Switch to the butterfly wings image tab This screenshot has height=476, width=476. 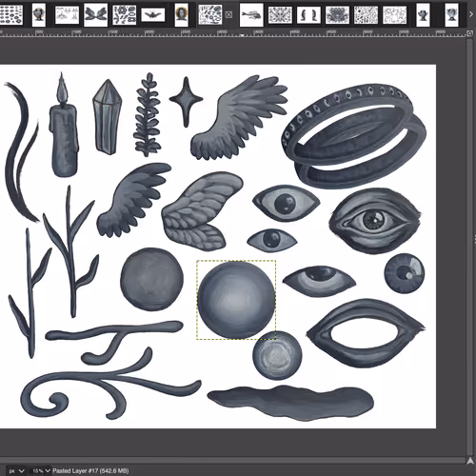[x=95, y=15]
